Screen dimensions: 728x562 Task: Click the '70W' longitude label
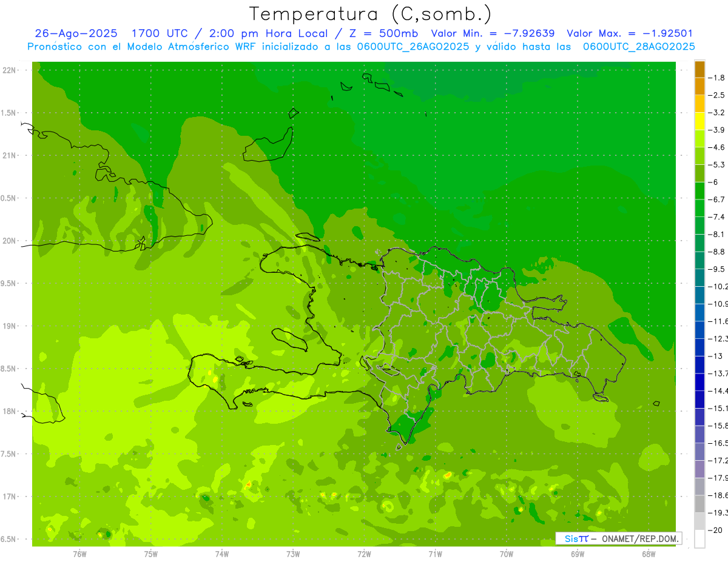click(x=507, y=554)
